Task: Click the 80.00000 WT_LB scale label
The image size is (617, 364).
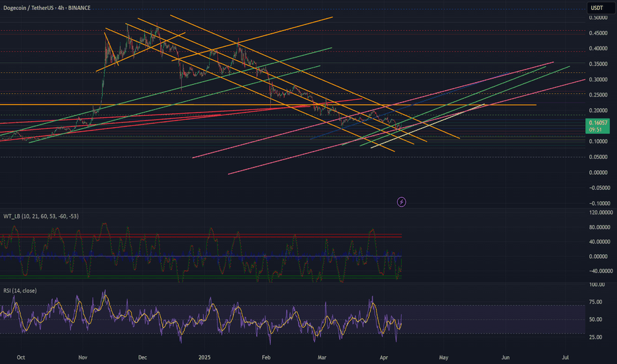Action: pos(600,227)
